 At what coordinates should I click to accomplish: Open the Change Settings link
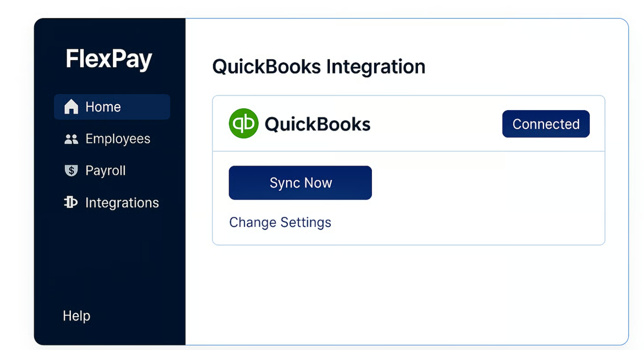coord(280,222)
